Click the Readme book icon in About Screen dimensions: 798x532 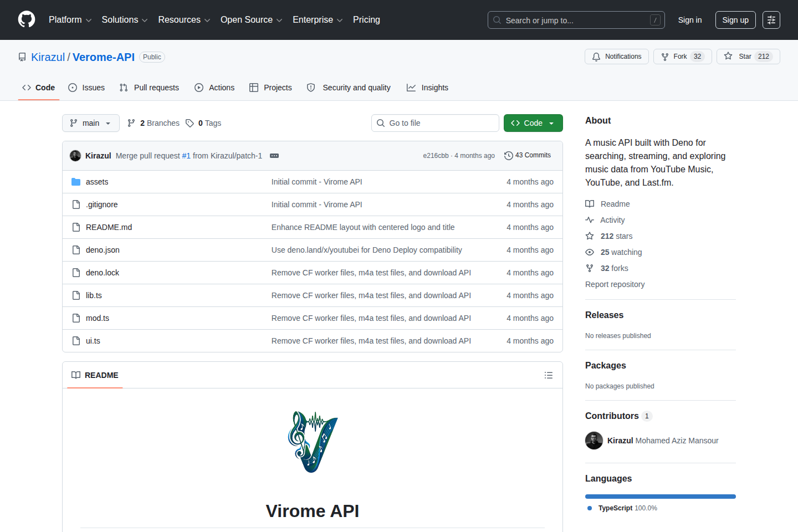[x=590, y=204]
